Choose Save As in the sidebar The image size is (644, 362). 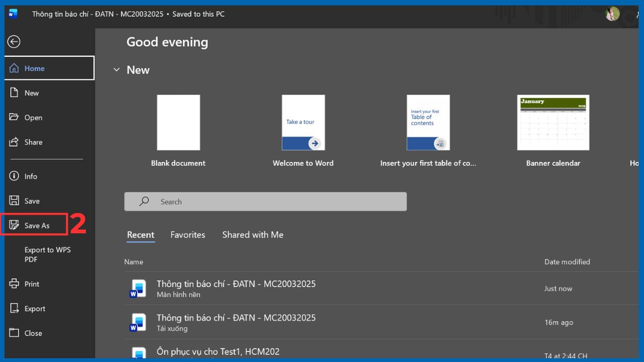tap(36, 226)
